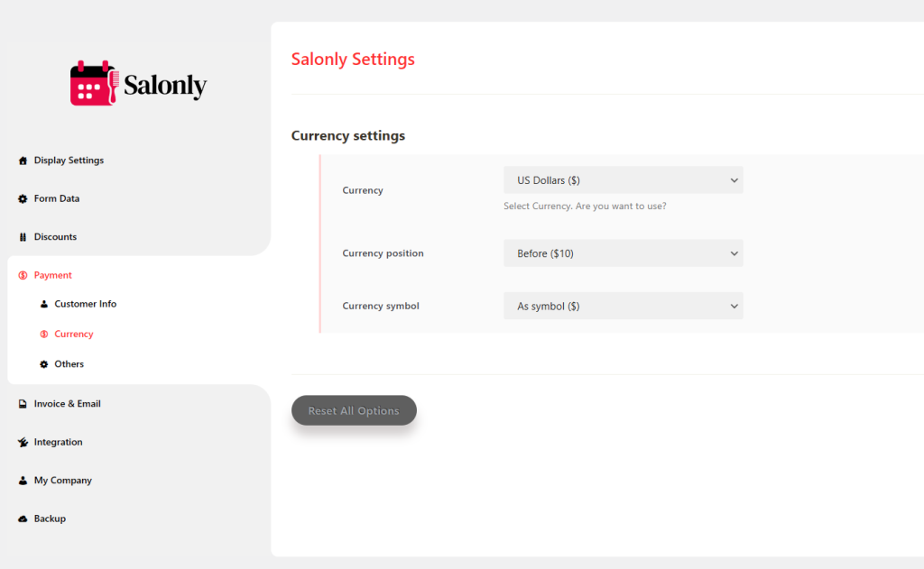This screenshot has width=924, height=569.
Task: Click the Discounts sidebar icon
Action: coord(23,237)
